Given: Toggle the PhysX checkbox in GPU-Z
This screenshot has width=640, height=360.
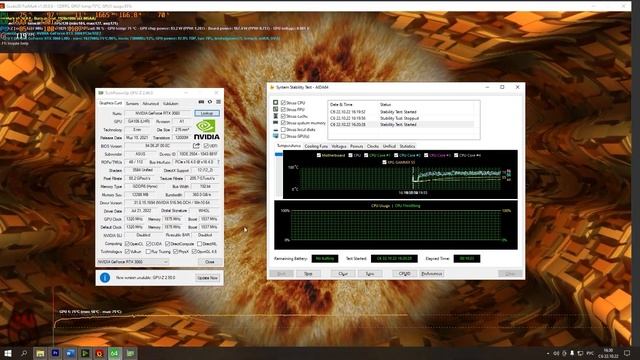Looking at the screenshot, I should (x=175, y=252).
